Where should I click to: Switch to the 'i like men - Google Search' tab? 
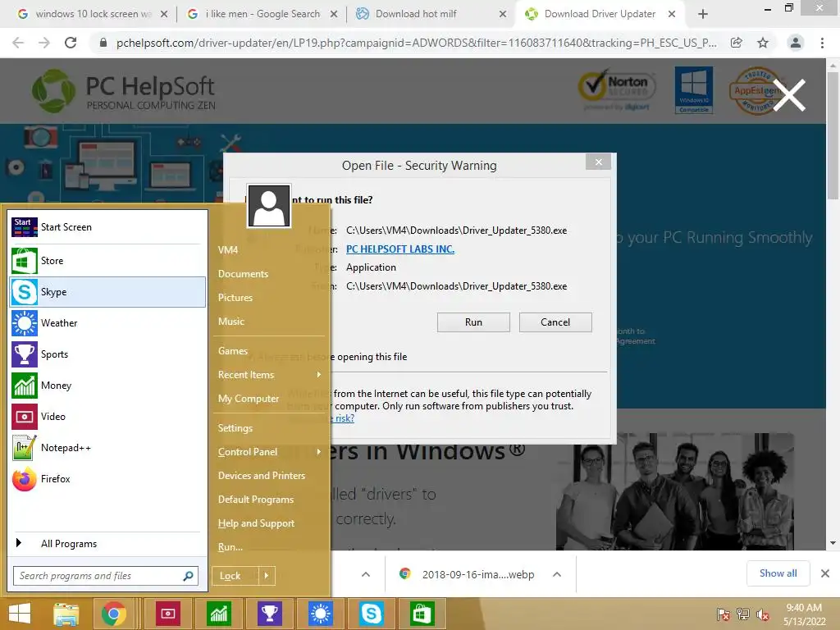point(262,14)
